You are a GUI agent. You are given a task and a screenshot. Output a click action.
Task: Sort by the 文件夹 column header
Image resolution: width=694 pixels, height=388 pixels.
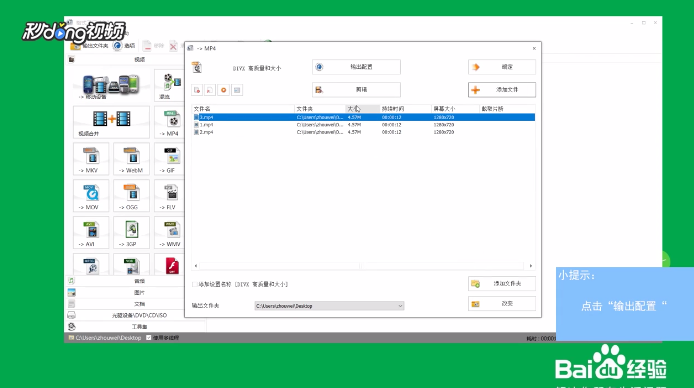(x=320, y=108)
